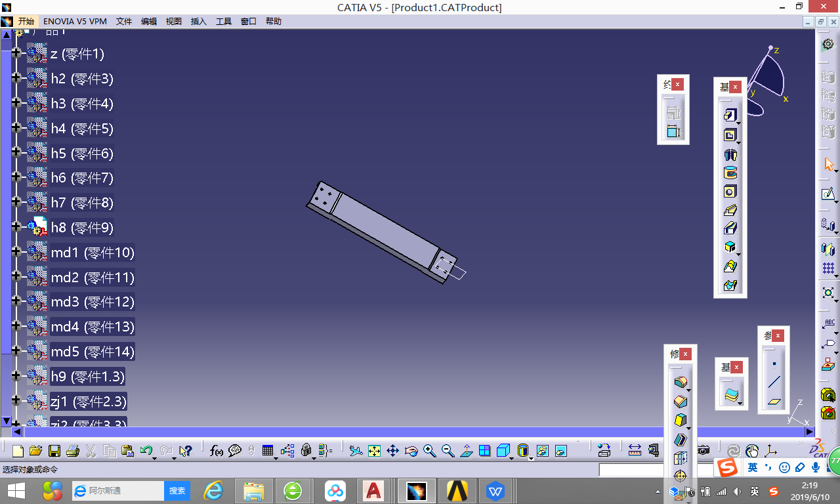Open the 工具 menu

pyautogui.click(x=224, y=22)
